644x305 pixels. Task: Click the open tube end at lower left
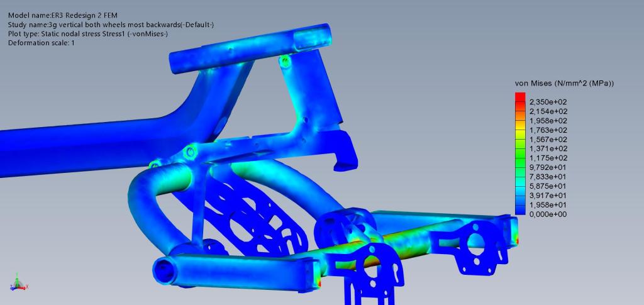166,270
